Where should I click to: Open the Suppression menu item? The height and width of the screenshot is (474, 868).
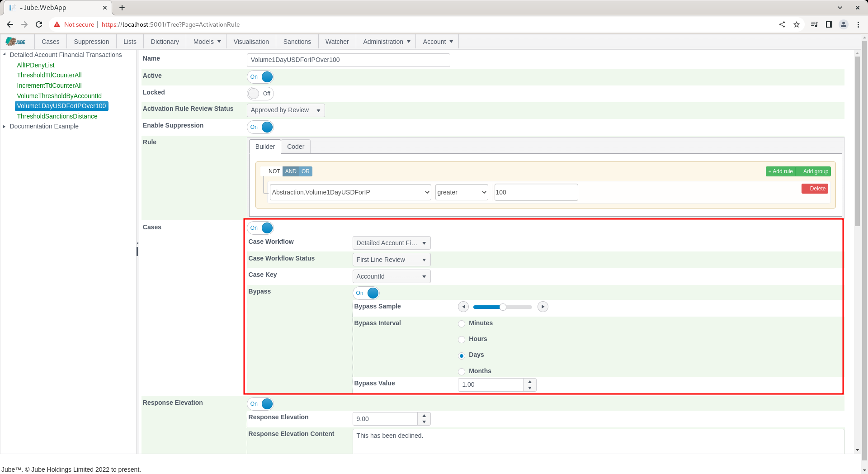point(91,42)
